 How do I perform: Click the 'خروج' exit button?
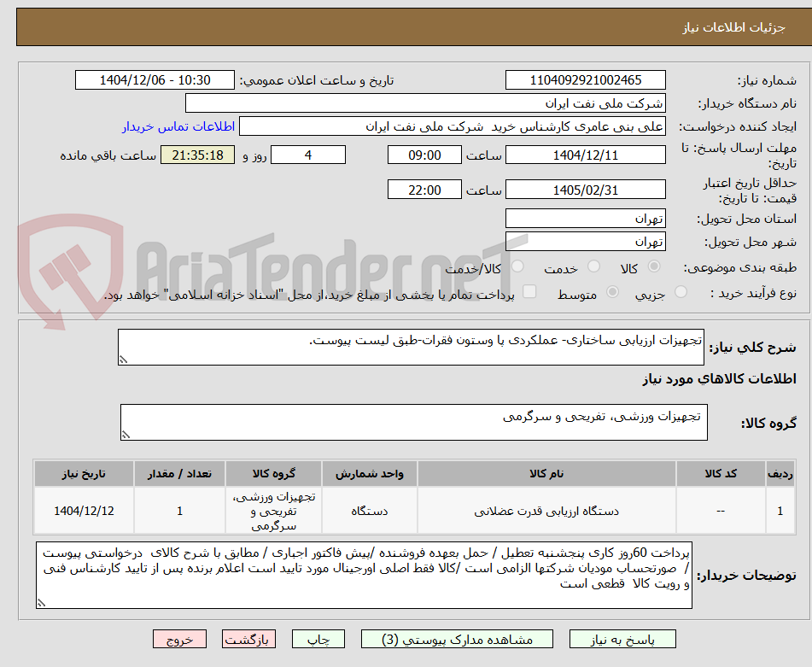[x=179, y=639]
